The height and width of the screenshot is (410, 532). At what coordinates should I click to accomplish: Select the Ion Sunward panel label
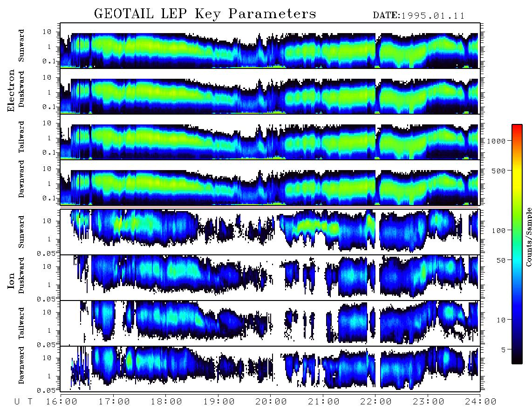[21, 232]
